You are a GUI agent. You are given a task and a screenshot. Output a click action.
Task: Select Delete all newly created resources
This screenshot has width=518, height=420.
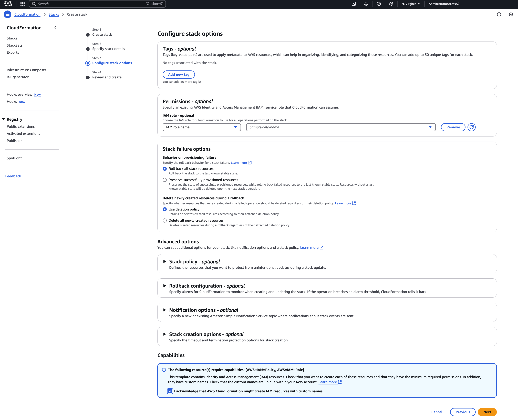point(164,220)
